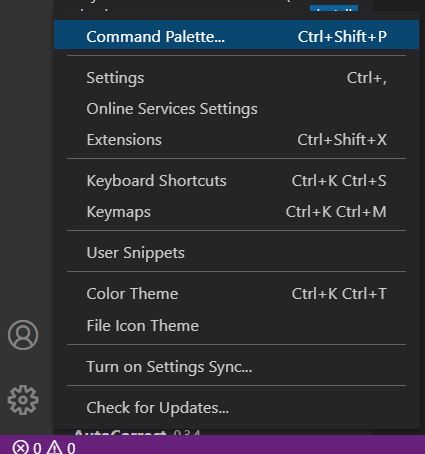Click the Ctrl+K Ctrl+T shortcut label
Viewport: 425px width, 454px height.
click(339, 294)
